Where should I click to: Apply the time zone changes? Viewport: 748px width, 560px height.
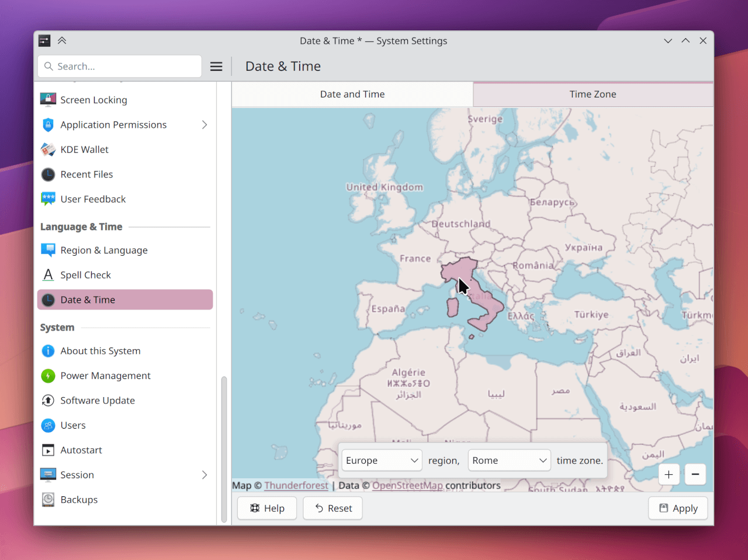pos(678,508)
